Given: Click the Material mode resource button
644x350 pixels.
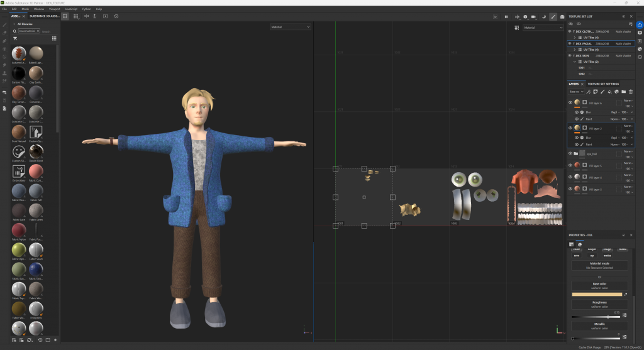Looking at the screenshot, I should pyautogui.click(x=599, y=266).
